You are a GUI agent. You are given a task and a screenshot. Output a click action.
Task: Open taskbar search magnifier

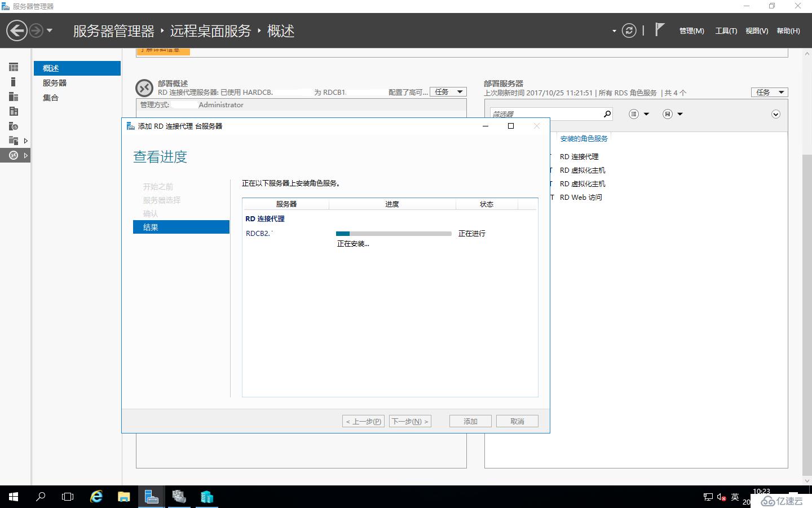41,497
